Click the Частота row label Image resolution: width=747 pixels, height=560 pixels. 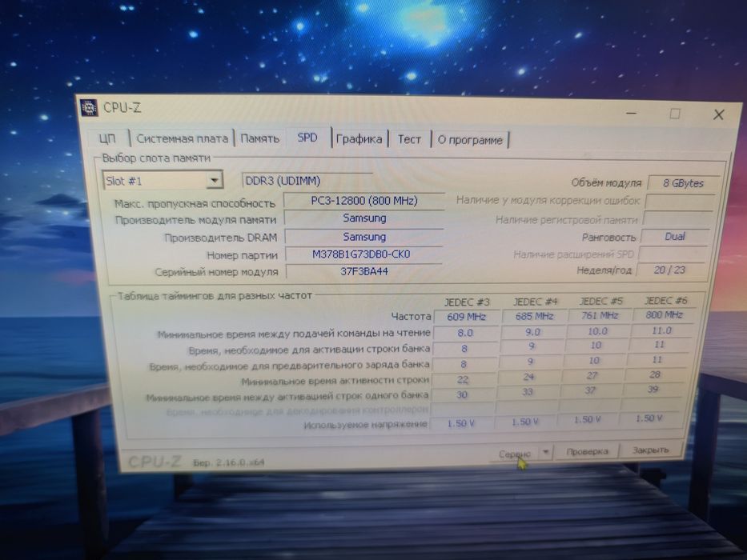(x=411, y=317)
